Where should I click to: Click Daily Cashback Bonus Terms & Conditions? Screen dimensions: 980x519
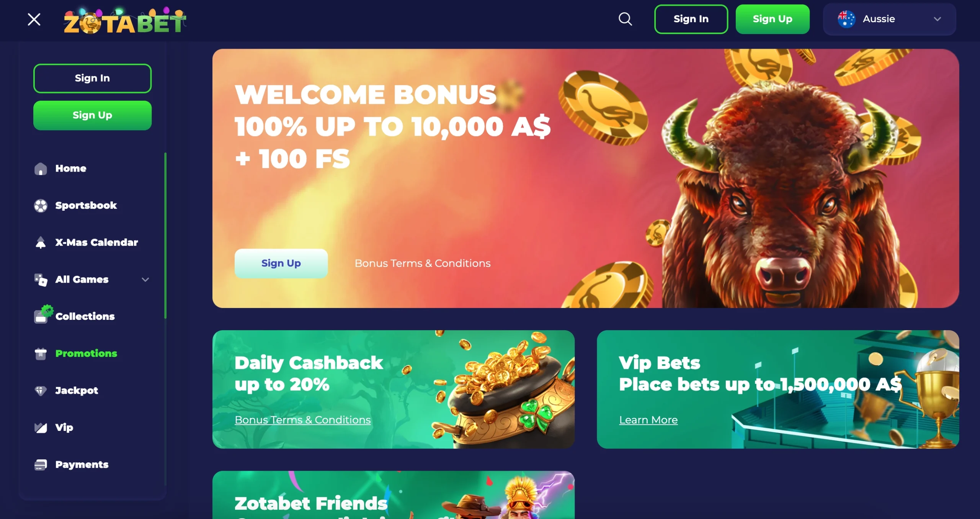(302, 420)
